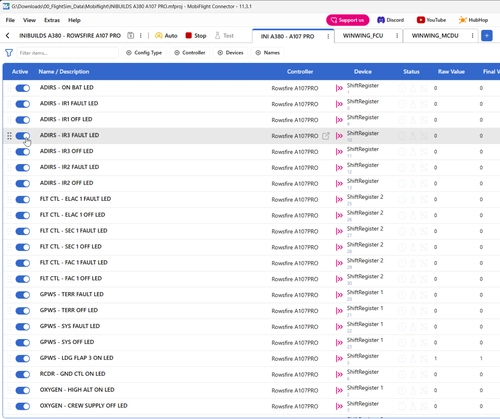
Task: Enable Auto run mode
Action: (x=166, y=36)
